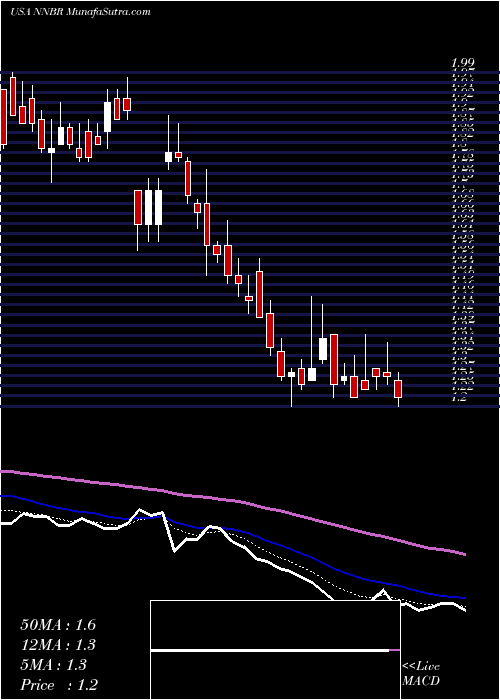Click the '5MA : 1.3' label
Screen dimensions: 500x700
54,665
